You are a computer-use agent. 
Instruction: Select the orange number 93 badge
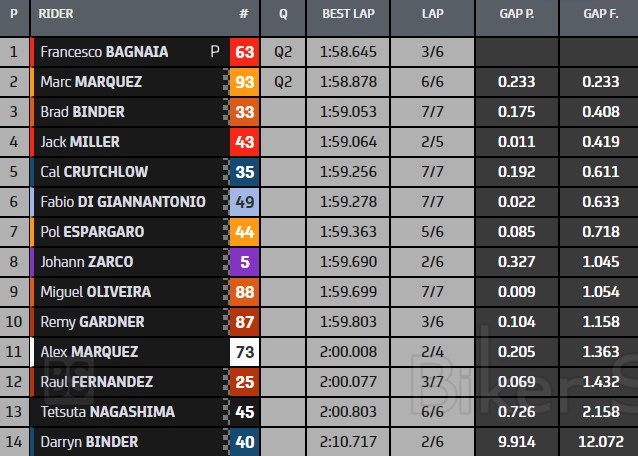tap(244, 82)
